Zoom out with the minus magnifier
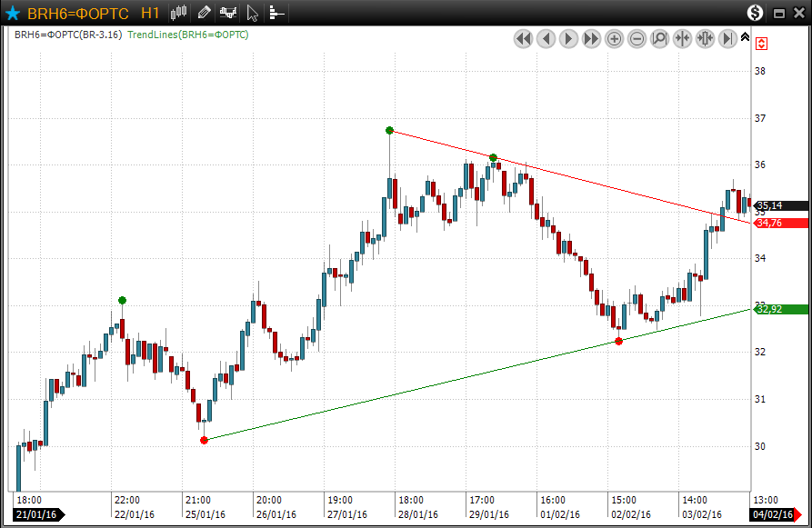The height and width of the screenshot is (528, 812). pos(637,38)
